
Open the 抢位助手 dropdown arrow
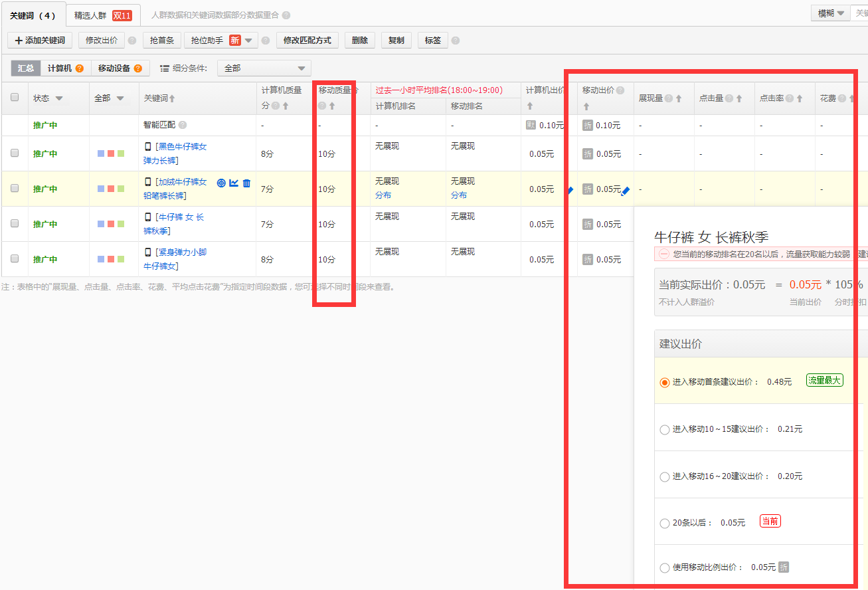pos(248,41)
